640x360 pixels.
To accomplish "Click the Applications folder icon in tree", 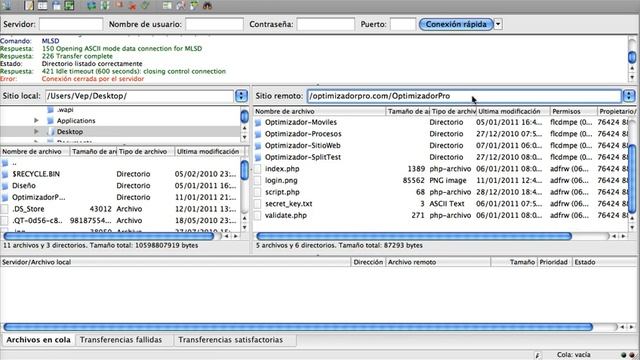I will pyautogui.click(x=50, y=121).
